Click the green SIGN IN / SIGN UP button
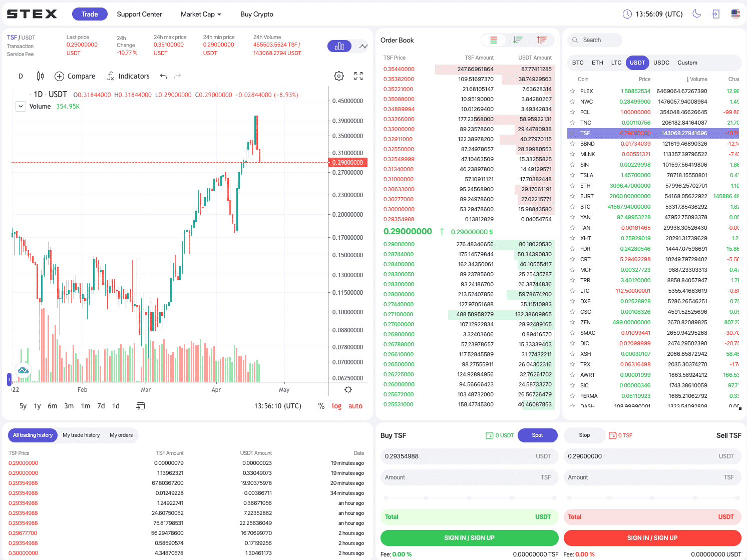Viewport: 747px width, 560px height. tap(469, 538)
